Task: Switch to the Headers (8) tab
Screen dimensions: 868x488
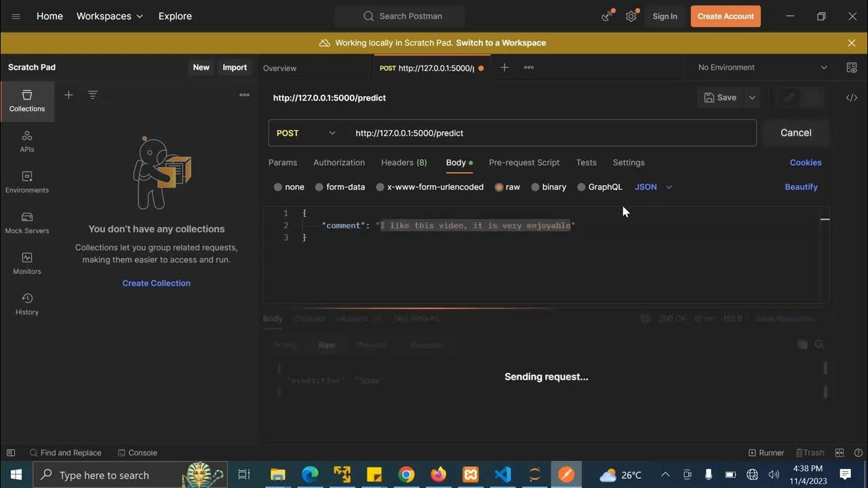Action: click(404, 163)
